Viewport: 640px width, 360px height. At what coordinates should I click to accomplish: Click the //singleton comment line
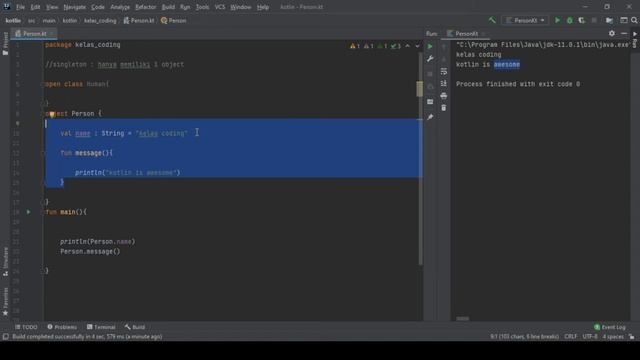114,64
